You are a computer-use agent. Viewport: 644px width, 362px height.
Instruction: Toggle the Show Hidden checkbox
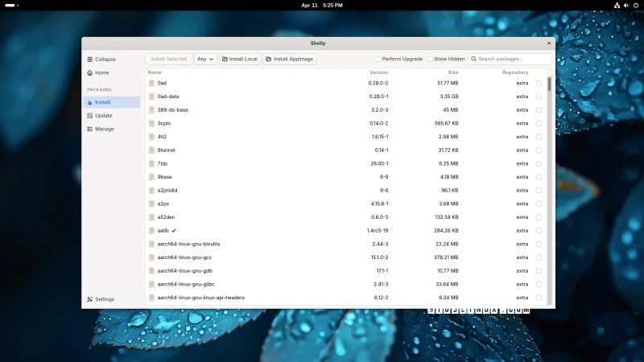(x=430, y=59)
